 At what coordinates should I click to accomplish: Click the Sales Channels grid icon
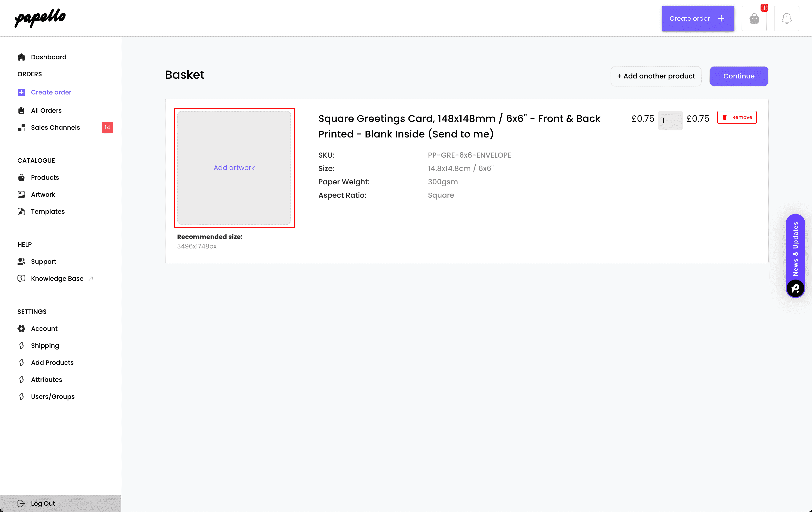[21, 127]
